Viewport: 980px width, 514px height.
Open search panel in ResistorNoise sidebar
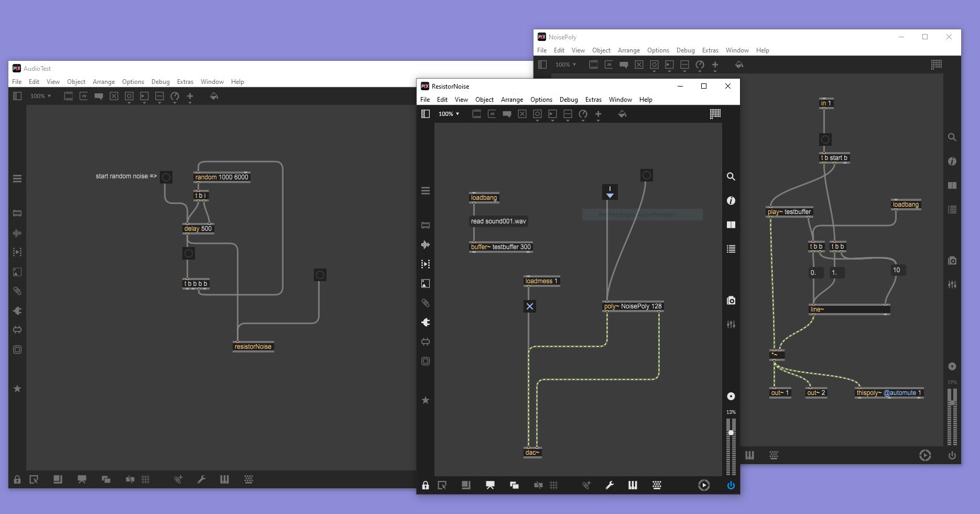[731, 177]
